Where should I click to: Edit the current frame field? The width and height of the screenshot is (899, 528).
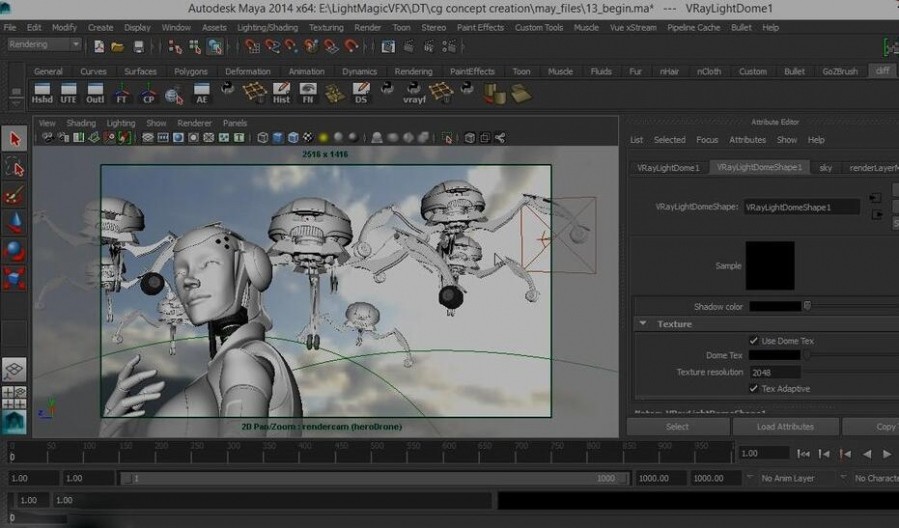click(763, 453)
